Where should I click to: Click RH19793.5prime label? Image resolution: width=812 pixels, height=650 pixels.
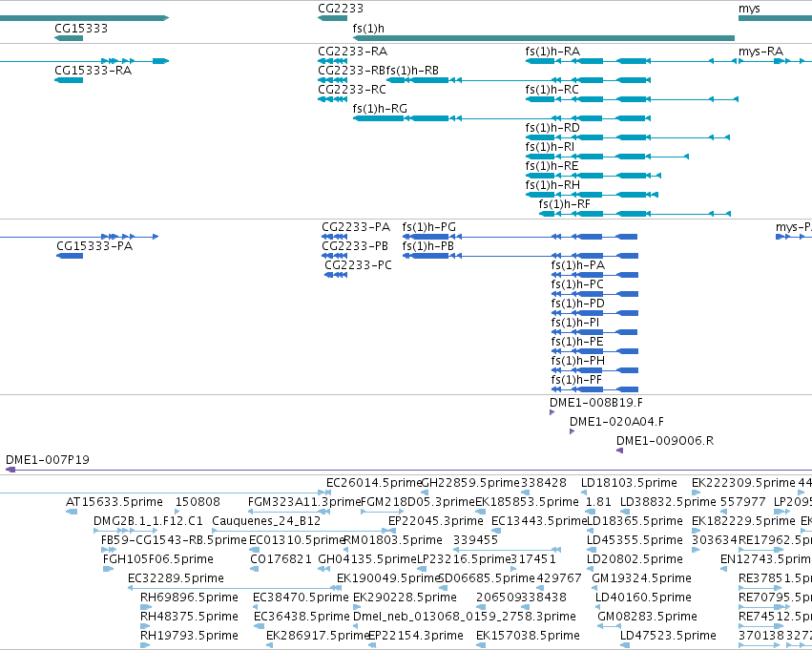point(189,636)
